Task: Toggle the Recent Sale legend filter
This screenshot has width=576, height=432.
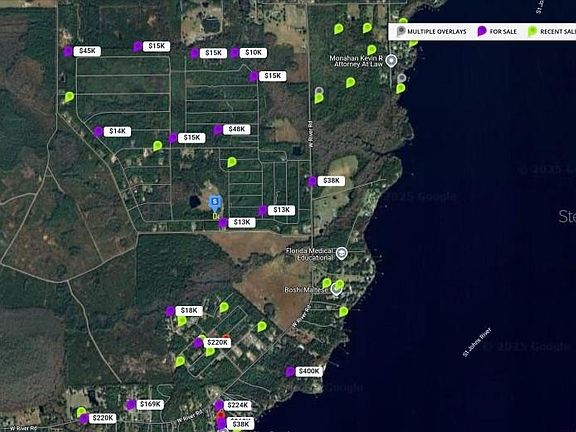Action: (x=552, y=32)
